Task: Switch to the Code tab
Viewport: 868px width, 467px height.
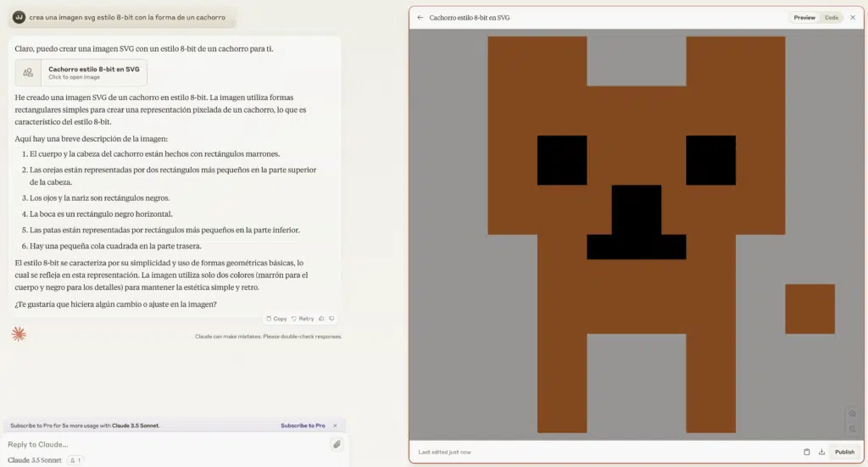Action: (x=832, y=18)
